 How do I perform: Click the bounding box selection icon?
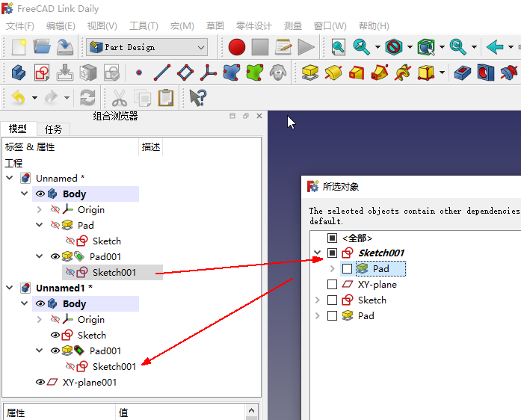coord(426,47)
